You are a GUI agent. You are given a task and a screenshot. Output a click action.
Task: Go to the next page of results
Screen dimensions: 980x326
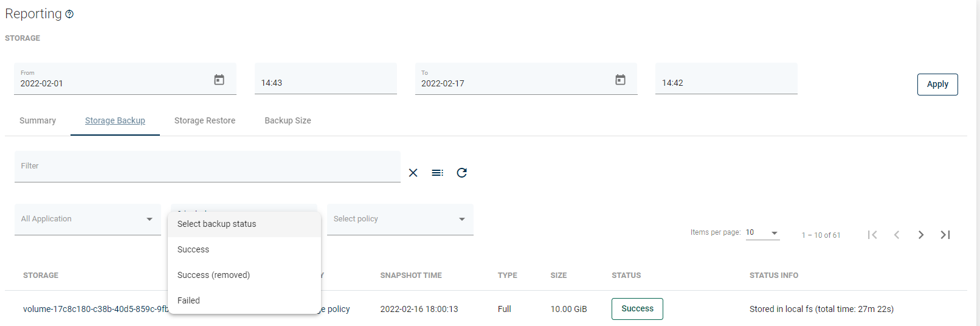pos(921,235)
